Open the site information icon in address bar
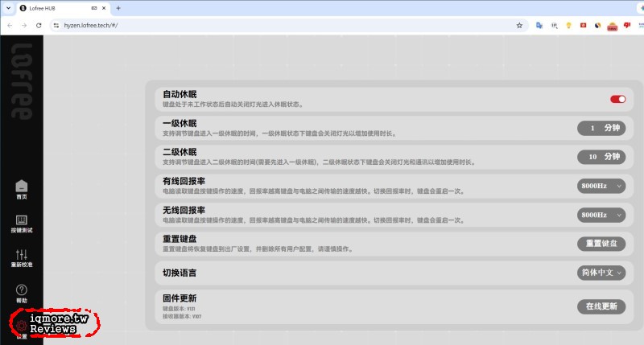 [x=56, y=26]
